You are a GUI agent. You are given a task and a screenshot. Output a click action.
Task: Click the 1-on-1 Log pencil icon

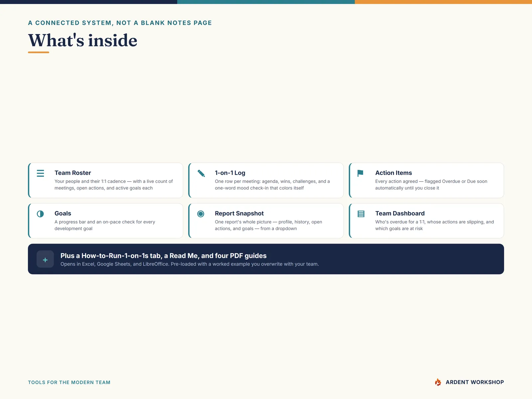201,173
